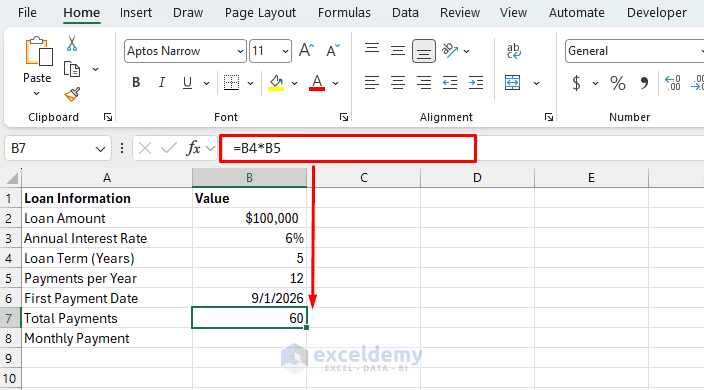Viewport: 704px width, 390px height.
Task: Click the Paste clipboard icon
Action: point(39,51)
